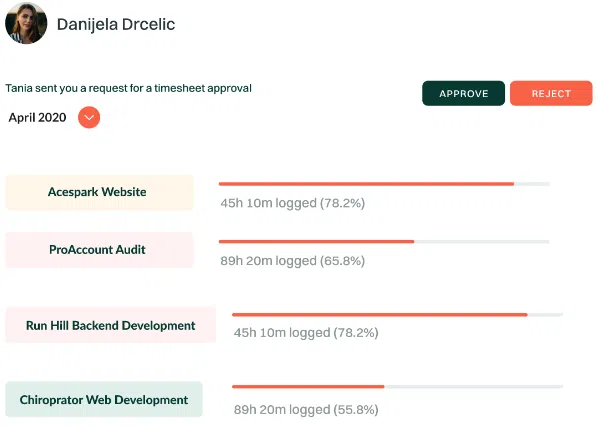Click the Acespark Website progress bar
This screenshot has height=427, width=598.
click(384, 184)
